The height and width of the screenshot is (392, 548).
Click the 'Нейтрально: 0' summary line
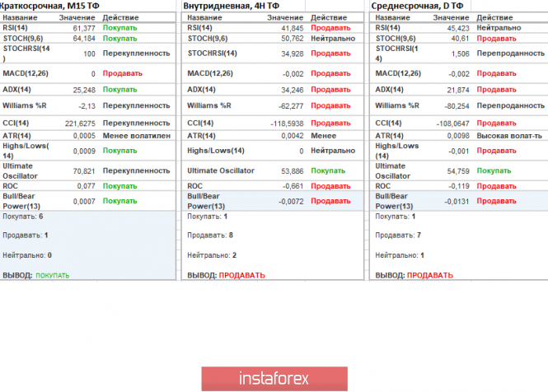point(27,255)
